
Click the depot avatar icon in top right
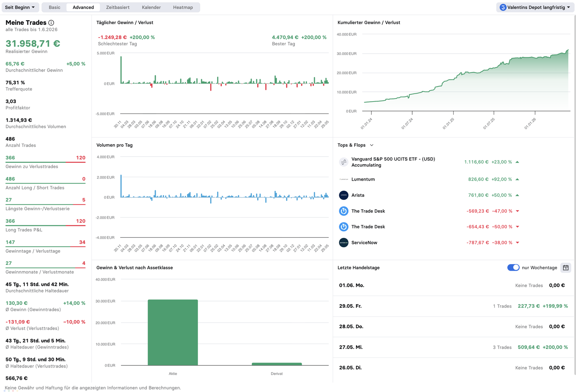(x=503, y=7)
